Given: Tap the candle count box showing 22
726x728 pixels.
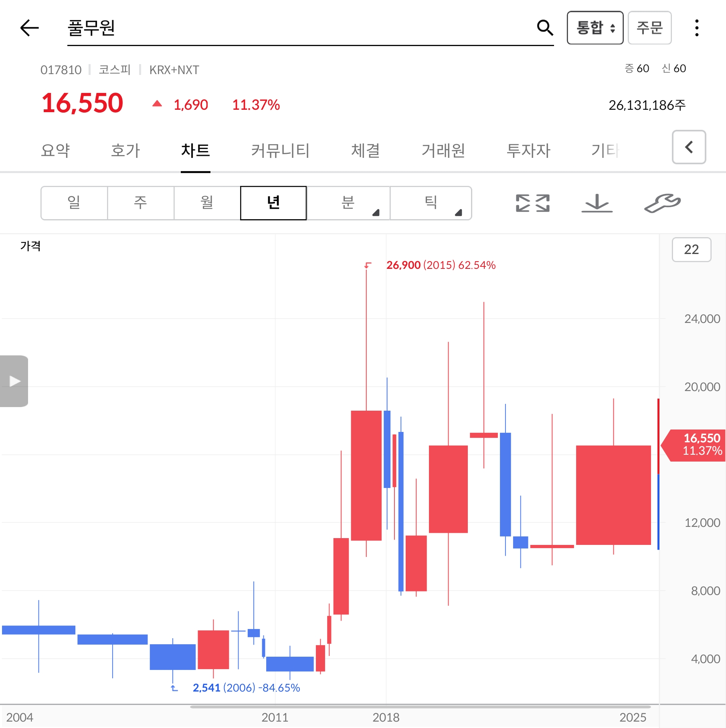Looking at the screenshot, I should [692, 250].
